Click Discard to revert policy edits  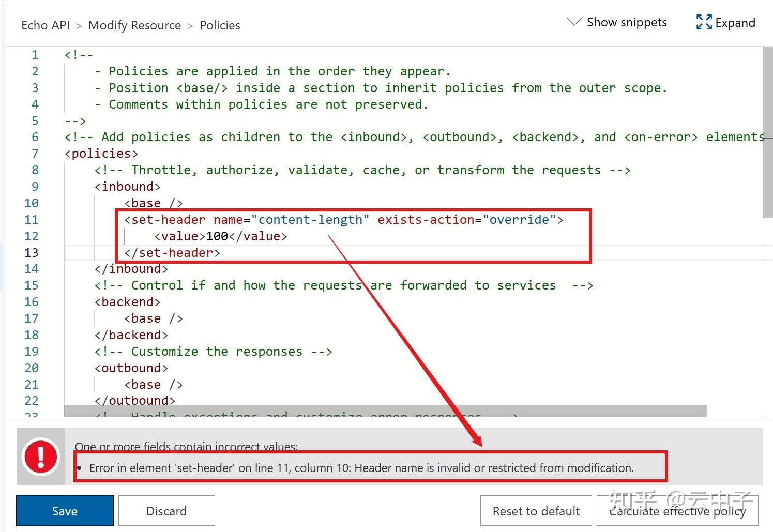(166, 510)
